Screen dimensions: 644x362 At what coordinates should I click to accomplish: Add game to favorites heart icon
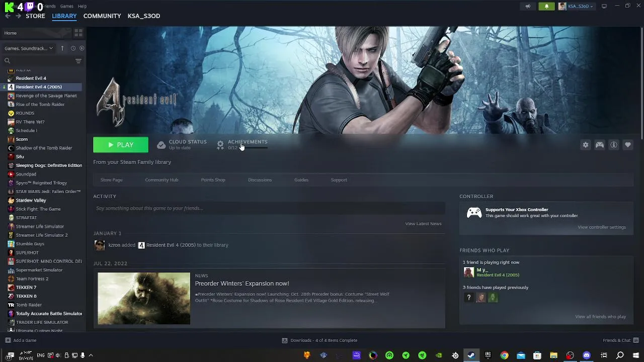[628, 145]
